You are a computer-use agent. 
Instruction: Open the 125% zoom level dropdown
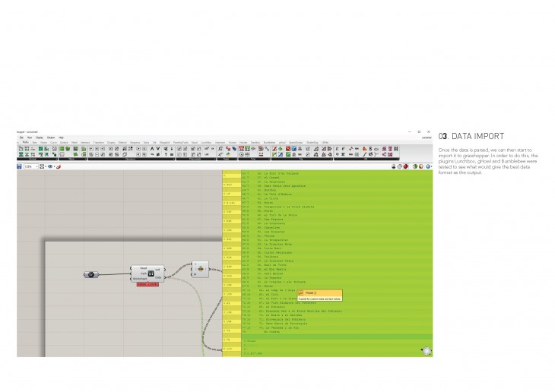(32, 166)
